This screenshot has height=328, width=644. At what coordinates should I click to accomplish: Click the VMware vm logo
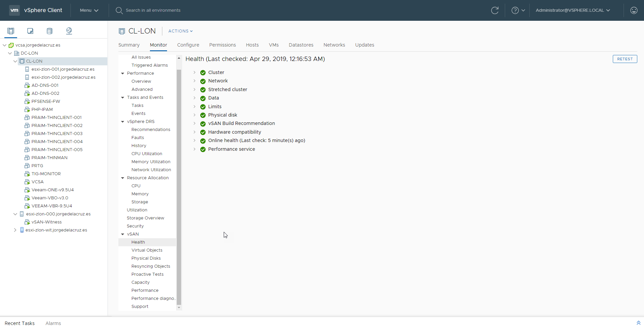pyautogui.click(x=14, y=10)
